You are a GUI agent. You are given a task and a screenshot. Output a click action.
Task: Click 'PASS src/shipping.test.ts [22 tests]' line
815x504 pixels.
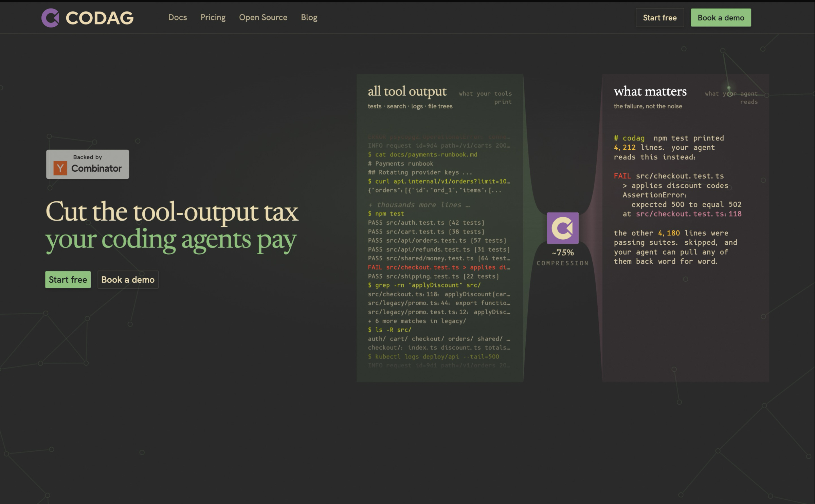pos(434,276)
